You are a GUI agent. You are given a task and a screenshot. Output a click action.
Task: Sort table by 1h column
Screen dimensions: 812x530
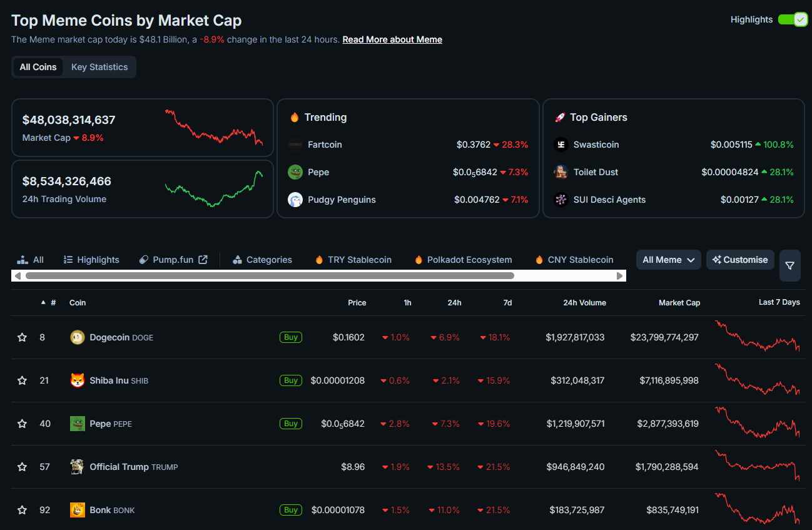[x=408, y=303]
